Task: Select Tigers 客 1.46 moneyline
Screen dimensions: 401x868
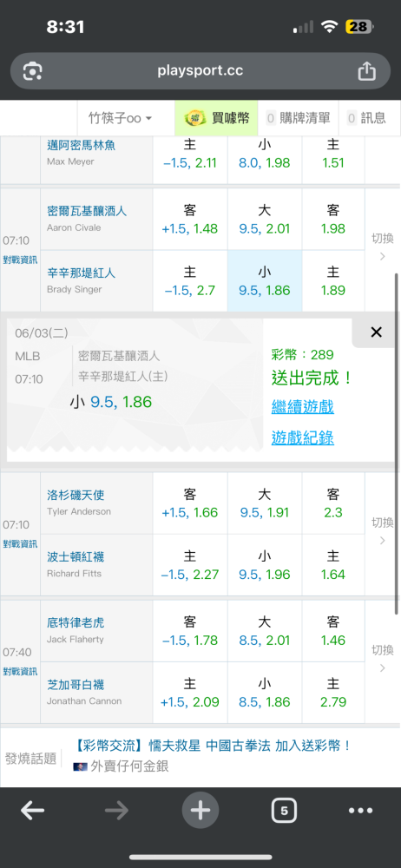Action: point(333,631)
